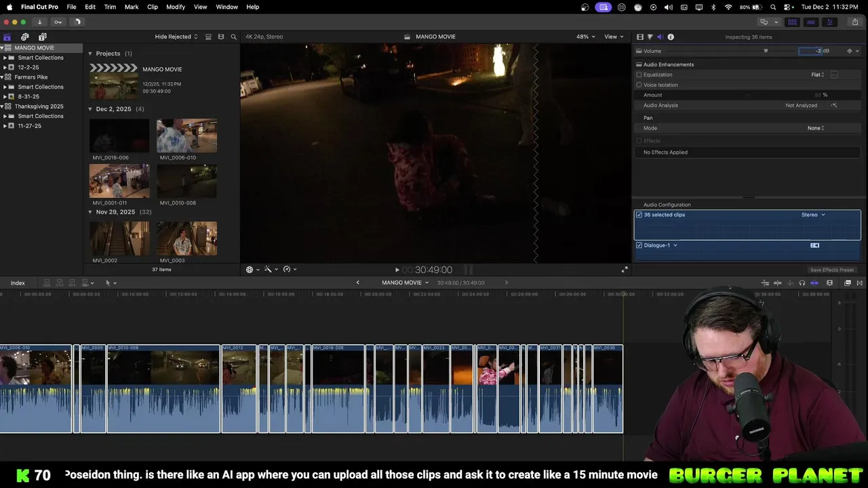This screenshot has height=488, width=868.
Task: Select the Color inspector triangle icon
Action: (650, 37)
